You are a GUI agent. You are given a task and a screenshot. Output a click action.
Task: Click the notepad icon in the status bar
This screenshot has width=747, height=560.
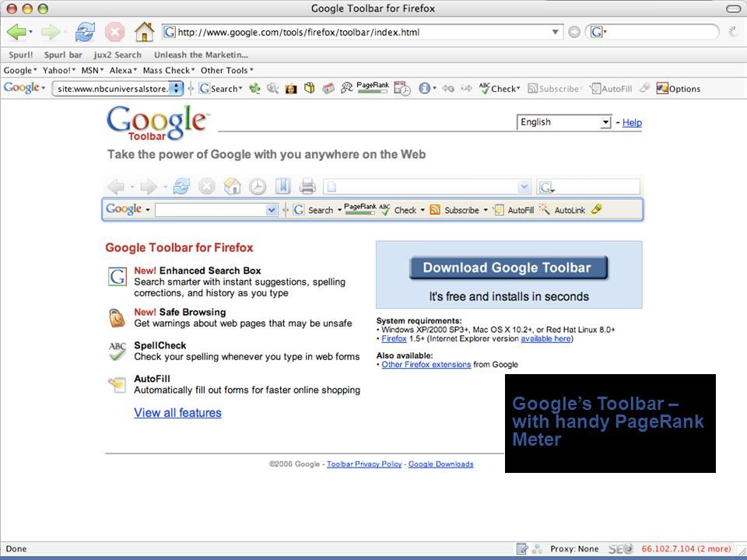click(522, 548)
